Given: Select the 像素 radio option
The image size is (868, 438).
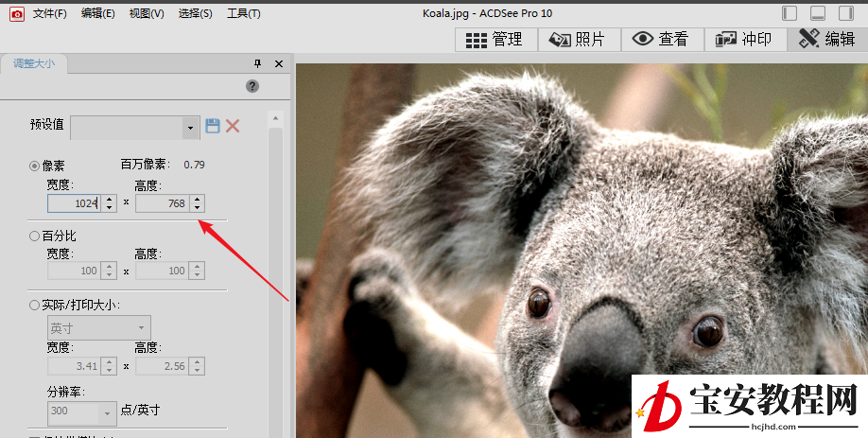Looking at the screenshot, I should point(34,166).
